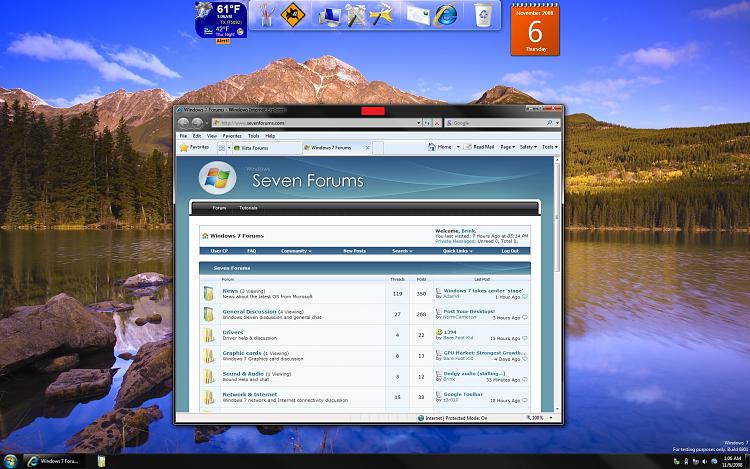750x469 pixels.
Task: Click the browser vertical scrollbar
Action: coord(557,284)
